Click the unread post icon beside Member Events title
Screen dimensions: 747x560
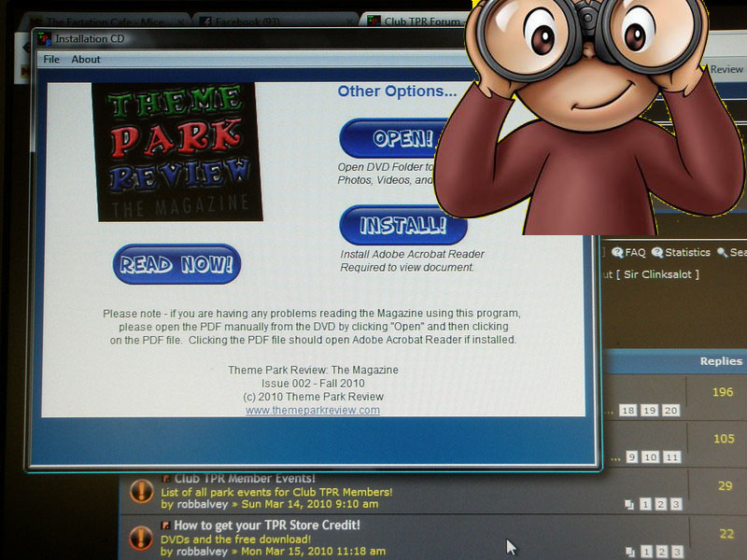point(166,479)
